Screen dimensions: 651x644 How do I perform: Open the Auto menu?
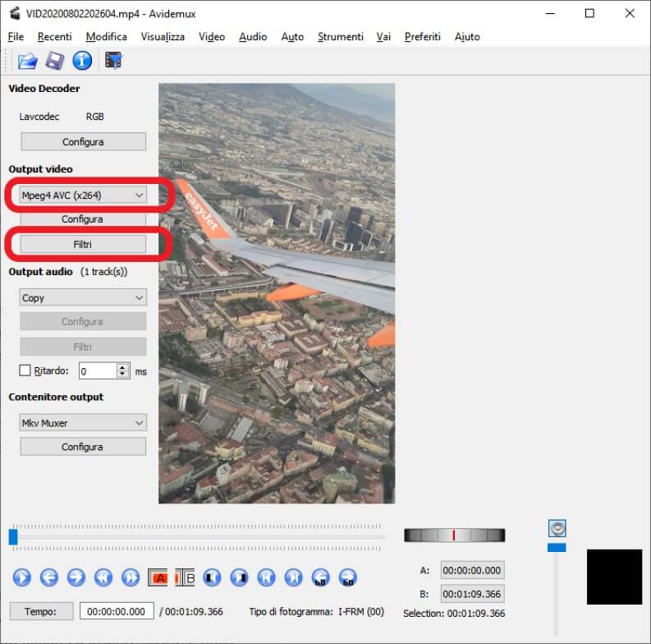pos(292,37)
